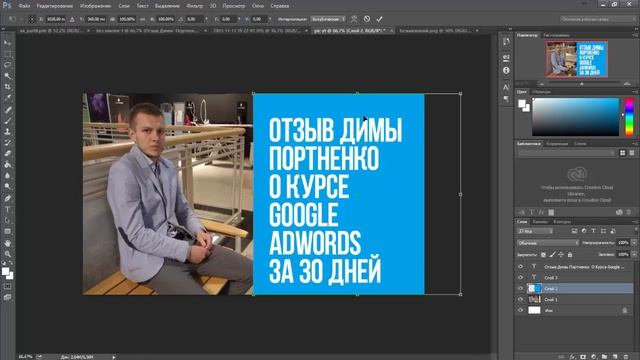This screenshot has width=640, height=360.
Task: Hide the Фон background layer
Action: (x=520, y=310)
